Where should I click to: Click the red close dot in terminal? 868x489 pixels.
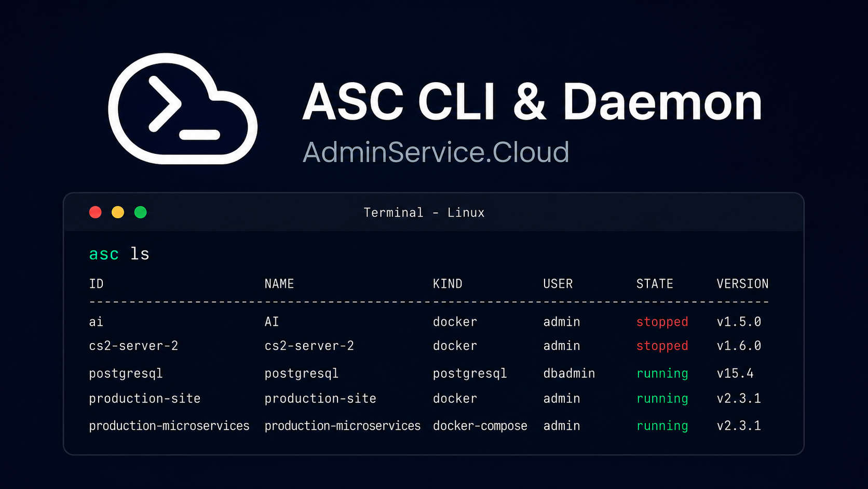(x=96, y=212)
